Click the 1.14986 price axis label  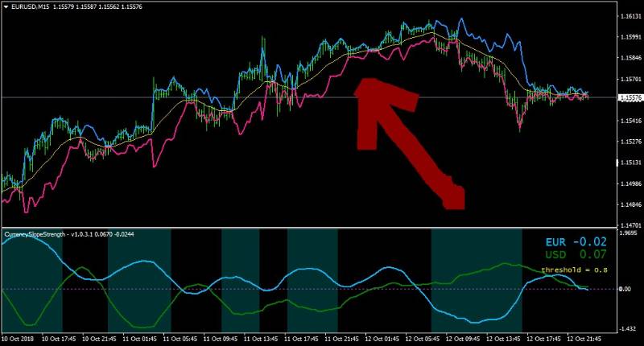point(630,183)
